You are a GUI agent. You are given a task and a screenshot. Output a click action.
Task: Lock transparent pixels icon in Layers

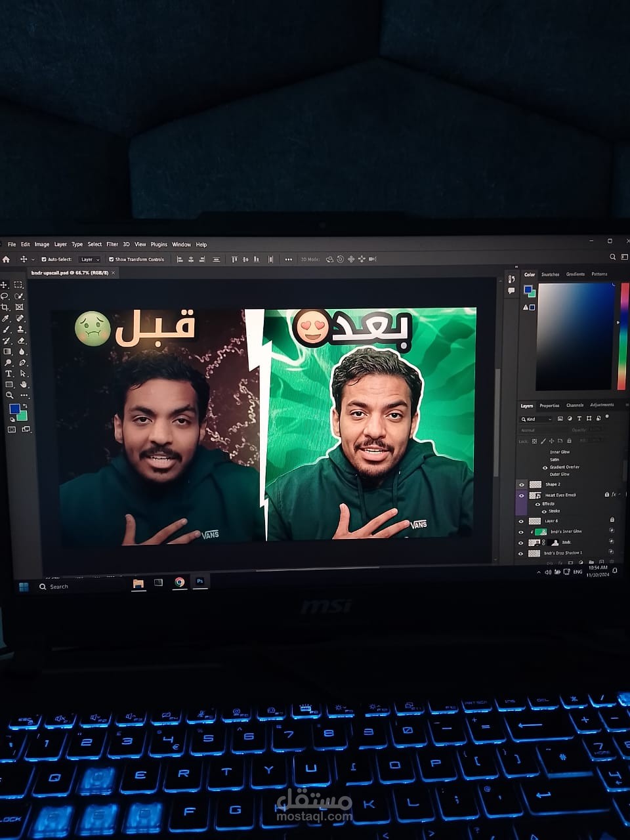[x=534, y=441]
